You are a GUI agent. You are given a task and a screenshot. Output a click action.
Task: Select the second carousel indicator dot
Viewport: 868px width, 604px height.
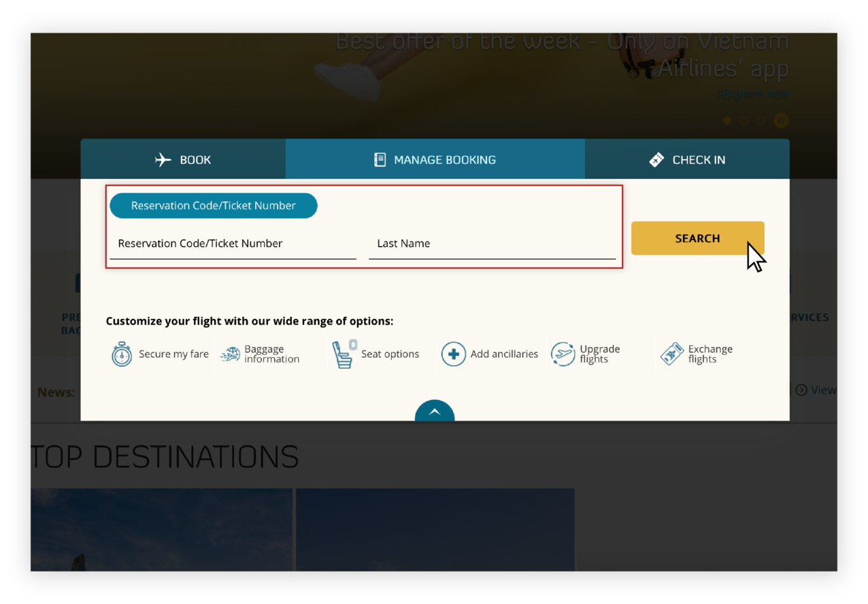point(744,120)
